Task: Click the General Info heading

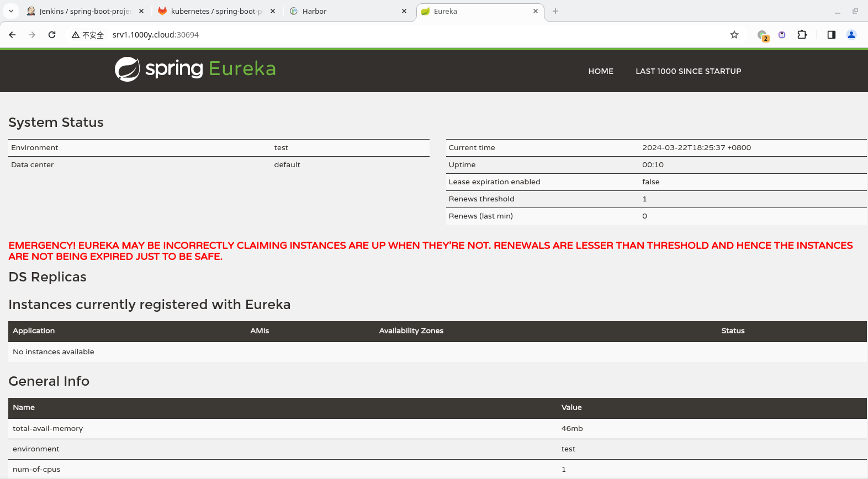Action: click(49, 381)
